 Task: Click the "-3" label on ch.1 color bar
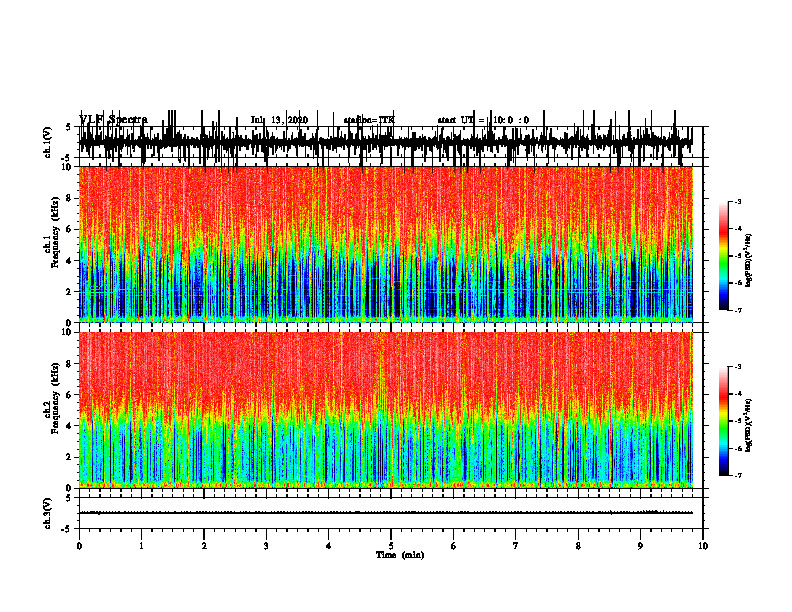pos(738,201)
